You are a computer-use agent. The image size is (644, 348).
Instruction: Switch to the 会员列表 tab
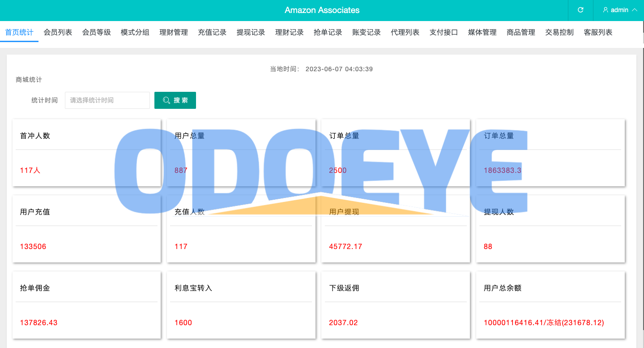click(58, 32)
